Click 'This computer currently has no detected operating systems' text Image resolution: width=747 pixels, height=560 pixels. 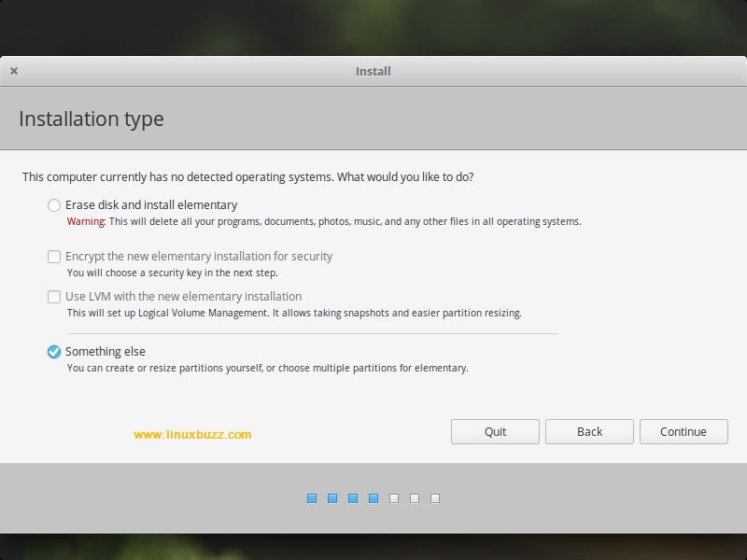pyautogui.click(x=247, y=177)
